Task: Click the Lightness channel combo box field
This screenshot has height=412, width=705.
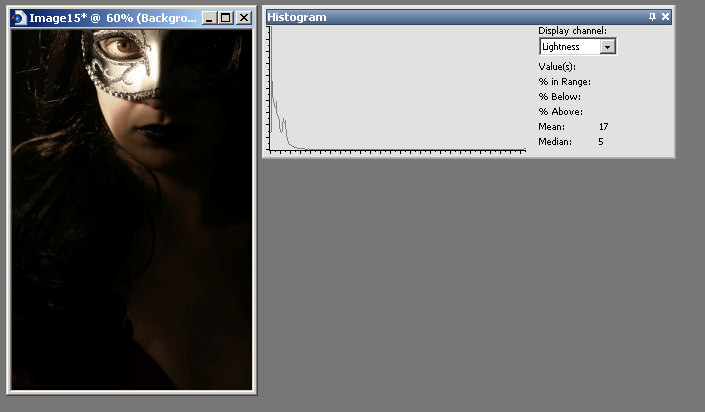Action: (570, 47)
